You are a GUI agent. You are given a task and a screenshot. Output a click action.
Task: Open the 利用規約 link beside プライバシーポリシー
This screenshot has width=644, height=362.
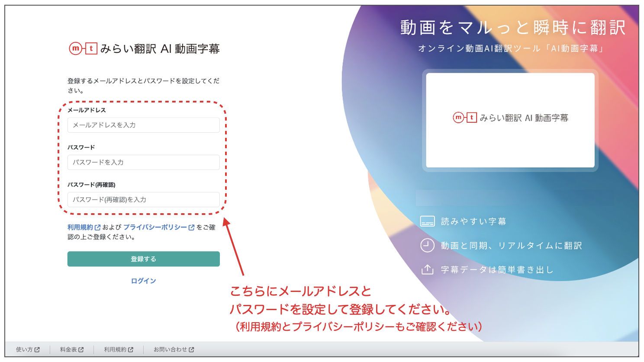(x=84, y=227)
